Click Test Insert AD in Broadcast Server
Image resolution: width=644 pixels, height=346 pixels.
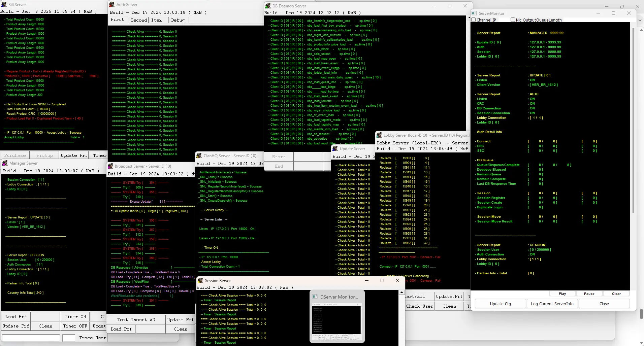[x=136, y=319]
